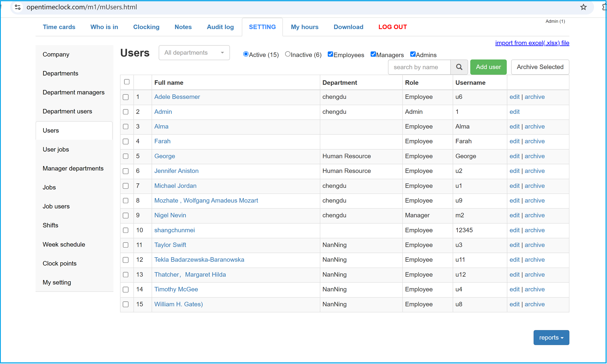
Task: Go to the Clocking tab
Action: pyautogui.click(x=146, y=27)
